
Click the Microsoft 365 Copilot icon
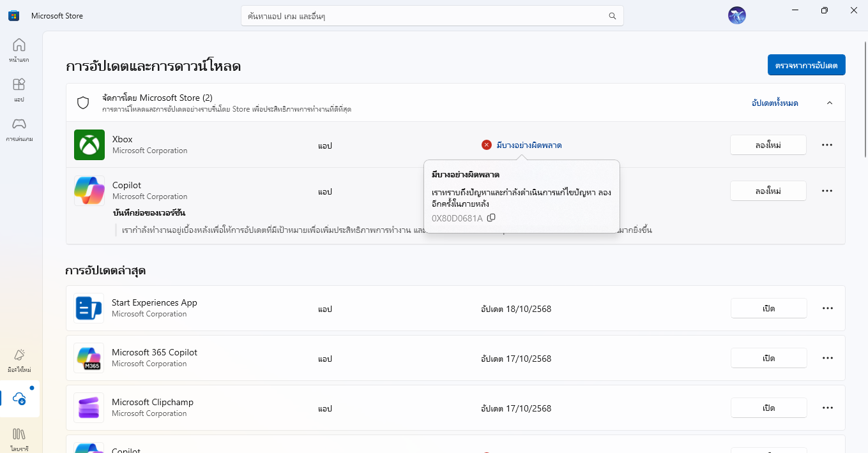89,358
